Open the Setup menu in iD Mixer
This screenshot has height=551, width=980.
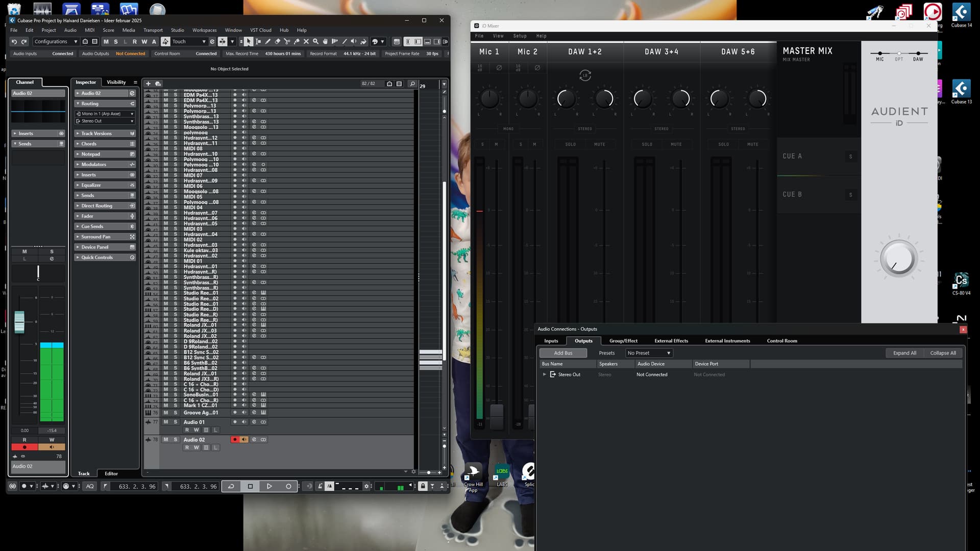point(520,36)
